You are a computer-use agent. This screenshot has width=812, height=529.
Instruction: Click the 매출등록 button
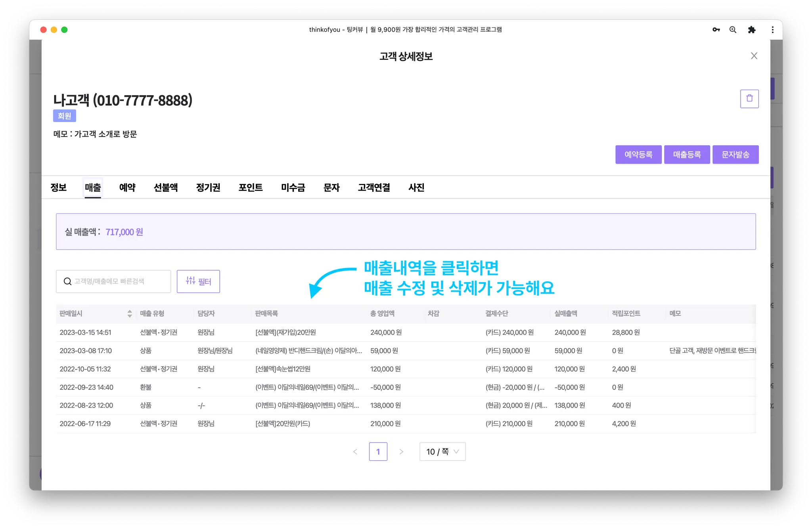[x=687, y=155]
